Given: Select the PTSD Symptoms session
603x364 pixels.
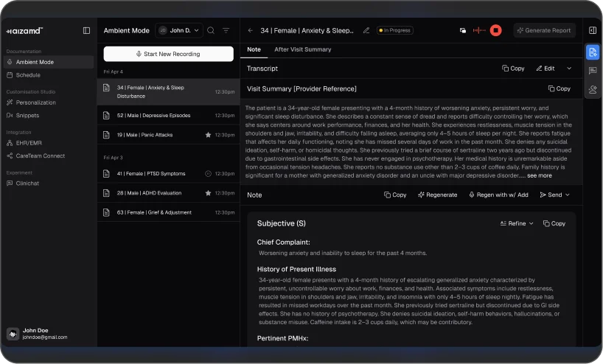Looking at the screenshot, I should (x=151, y=174).
